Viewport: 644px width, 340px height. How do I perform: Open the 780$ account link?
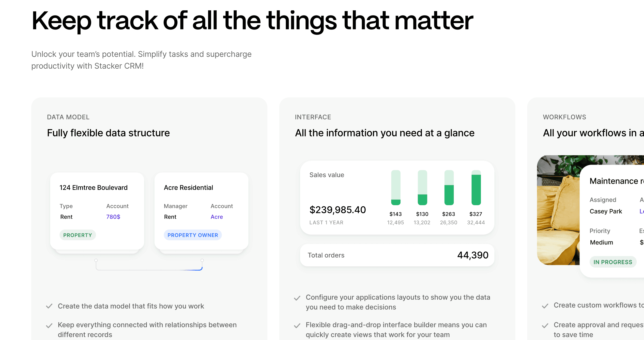113,217
